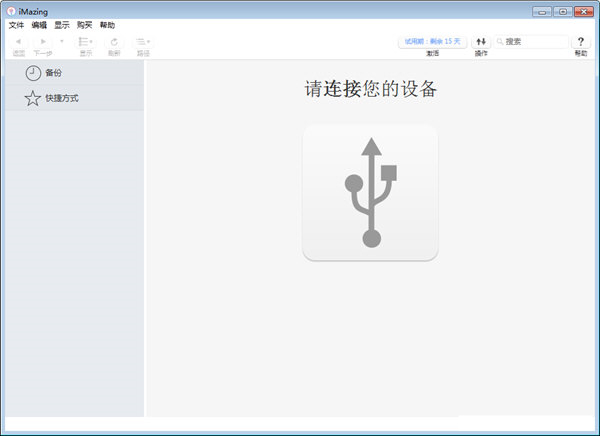Screen dimensions: 600x436
Task: Click the help question mark icon
Action: [581, 42]
